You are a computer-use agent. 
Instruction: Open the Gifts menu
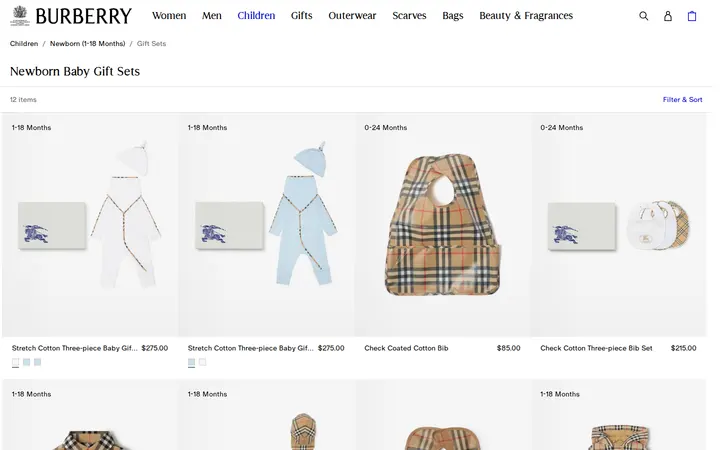point(302,16)
